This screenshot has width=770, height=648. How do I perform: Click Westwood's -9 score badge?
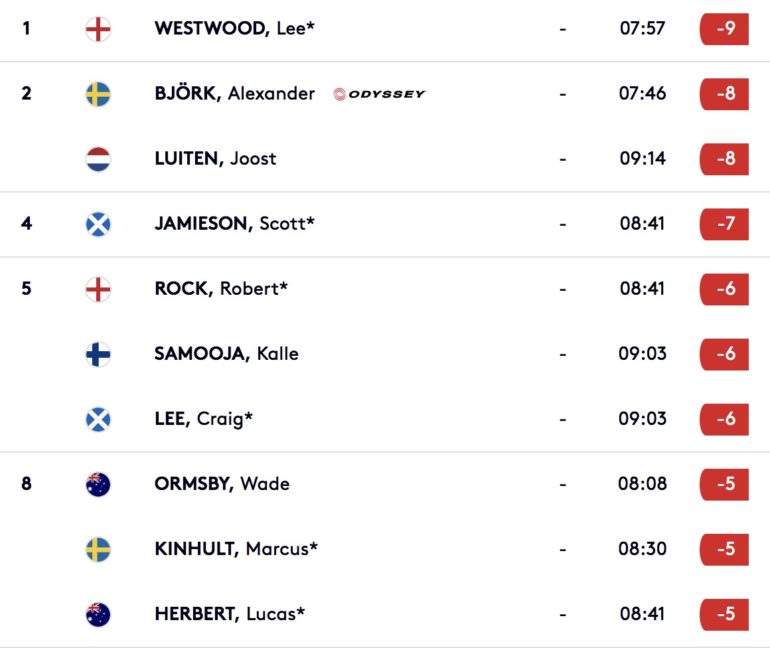point(725,29)
